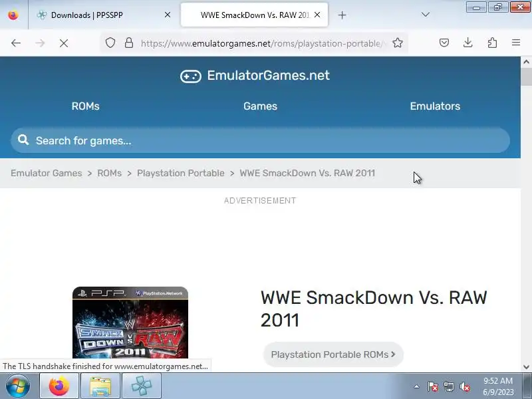Open the Firefox hamburger menu
532x399 pixels.
point(516,43)
